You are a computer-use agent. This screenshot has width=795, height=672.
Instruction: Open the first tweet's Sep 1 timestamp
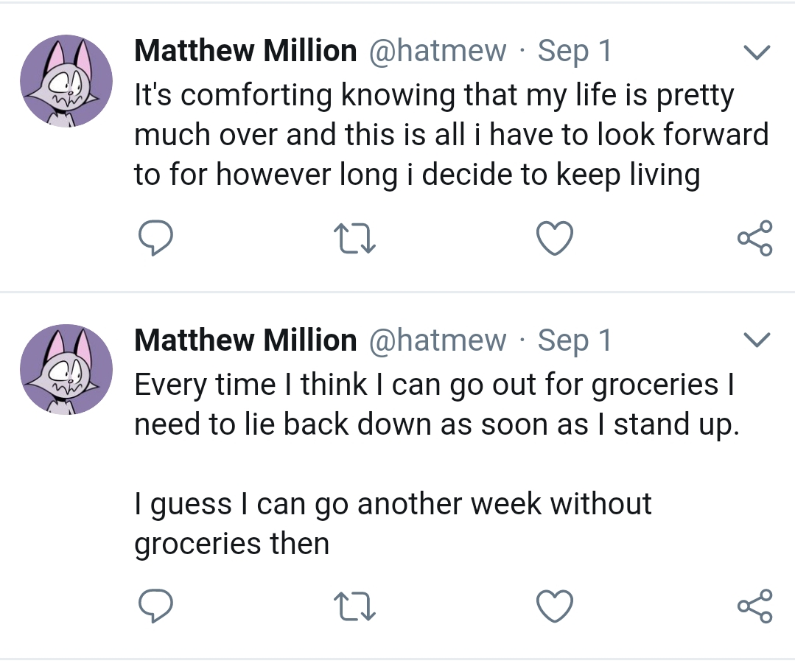(575, 51)
